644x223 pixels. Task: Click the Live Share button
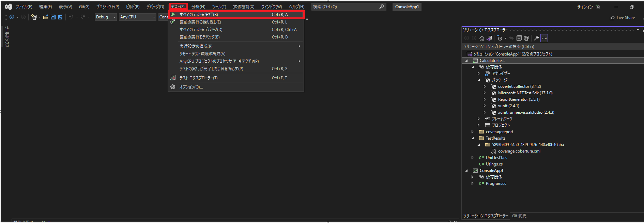tap(622, 18)
